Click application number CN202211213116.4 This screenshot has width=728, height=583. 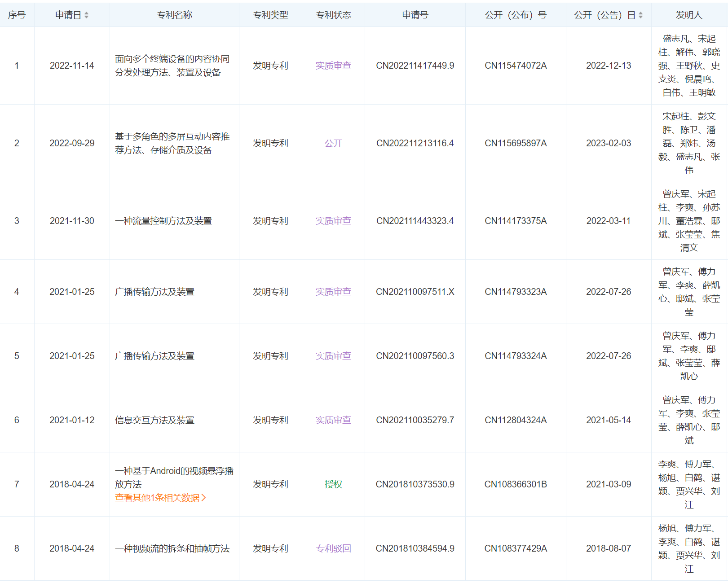coord(415,143)
